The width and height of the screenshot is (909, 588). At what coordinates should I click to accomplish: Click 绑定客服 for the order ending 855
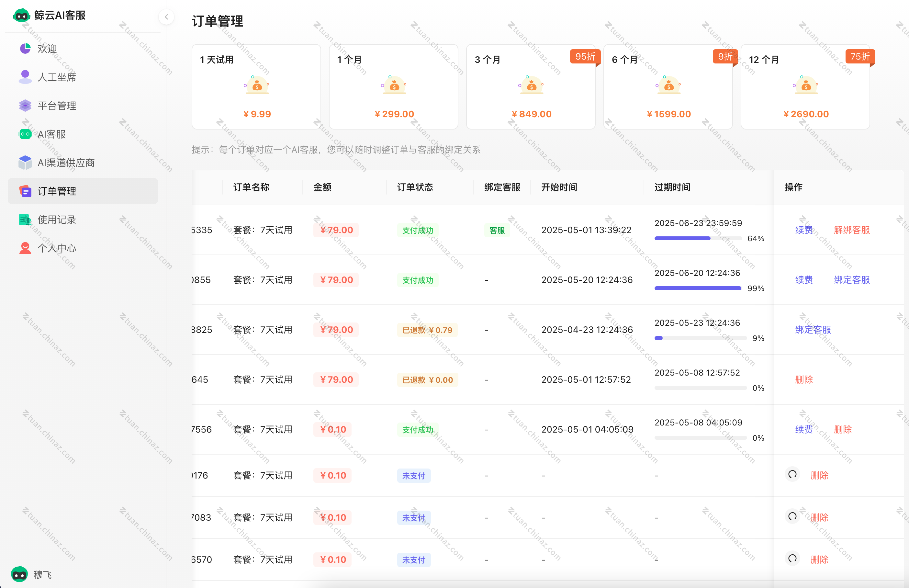(852, 280)
